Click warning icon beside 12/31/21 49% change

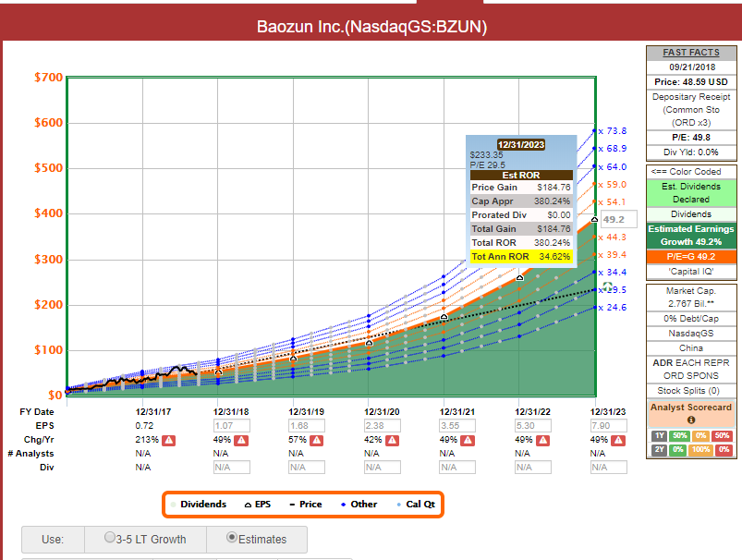coord(468,440)
